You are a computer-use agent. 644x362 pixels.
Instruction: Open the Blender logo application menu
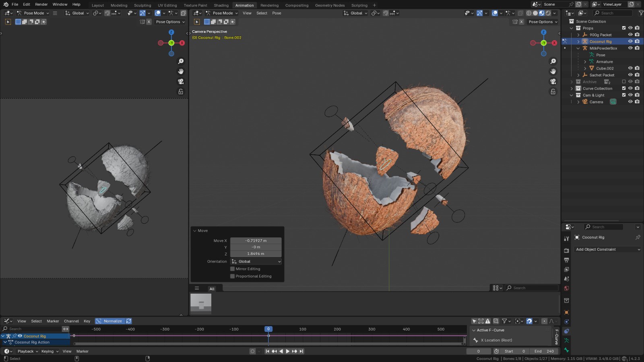point(6,4)
